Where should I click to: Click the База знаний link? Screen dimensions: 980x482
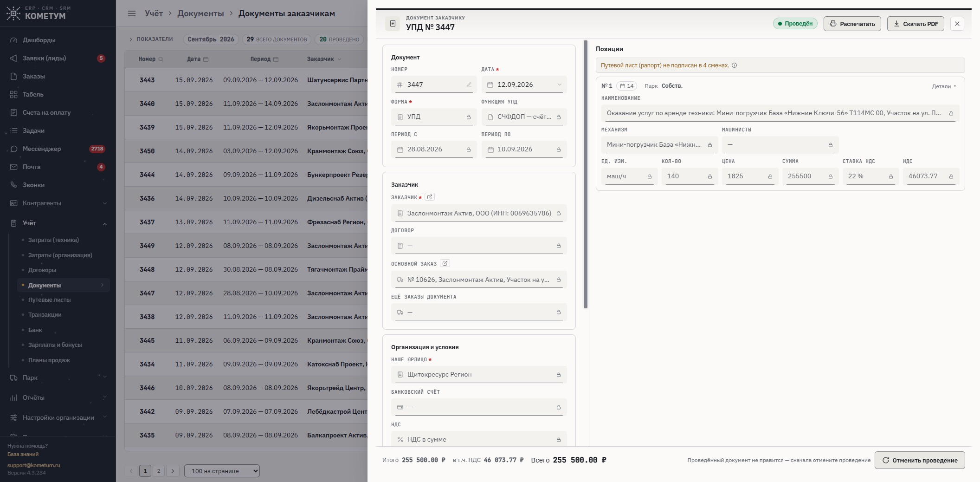tap(23, 454)
